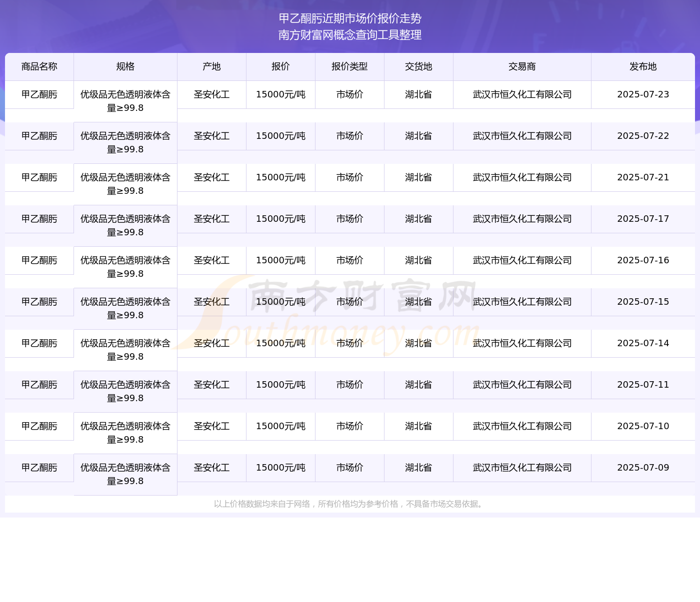Image resolution: width=700 pixels, height=602 pixels.
Task: Click the date 2025-07-17 in the table
Action: 643,219
